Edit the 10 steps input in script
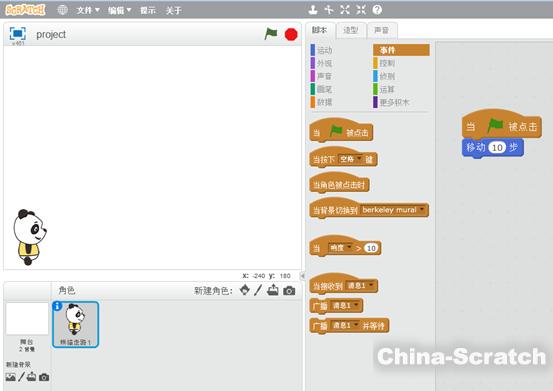The width and height of the screenshot is (553, 391). pyautogui.click(x=497, y=147)
